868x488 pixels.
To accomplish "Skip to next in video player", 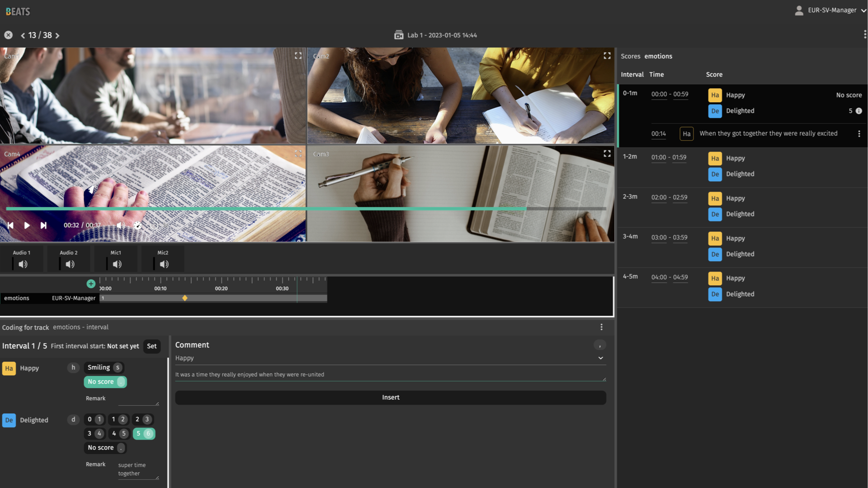I will (43, 225).
